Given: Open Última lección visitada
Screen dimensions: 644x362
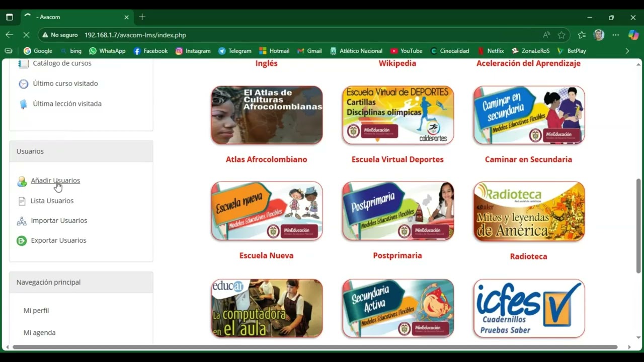Looking at the screenshot, I should click(x=67, y=104).
